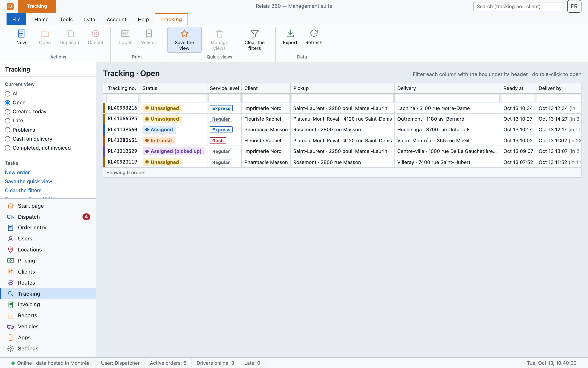Viewport: 588px width, 368px height.
Task: Select Completed, not invoiced radio button
Action: click(x=8, y=148)
